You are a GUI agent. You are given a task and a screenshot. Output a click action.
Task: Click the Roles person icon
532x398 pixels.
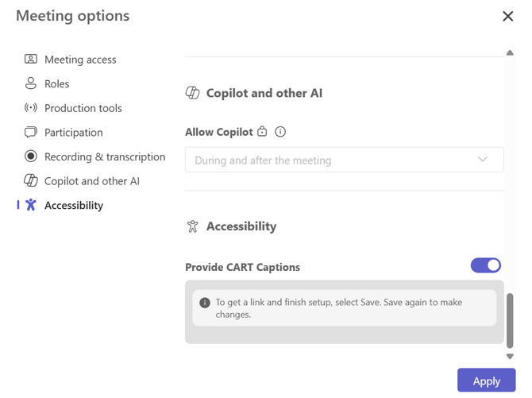[x=31, y=83]
